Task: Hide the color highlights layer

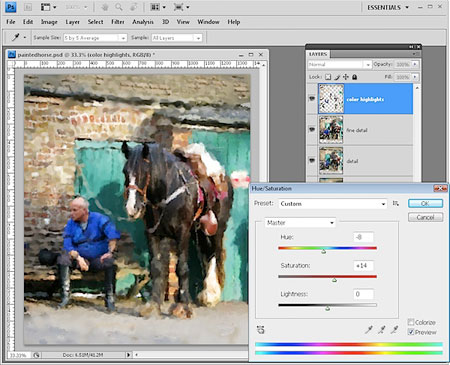Action: tap(312, 99)
